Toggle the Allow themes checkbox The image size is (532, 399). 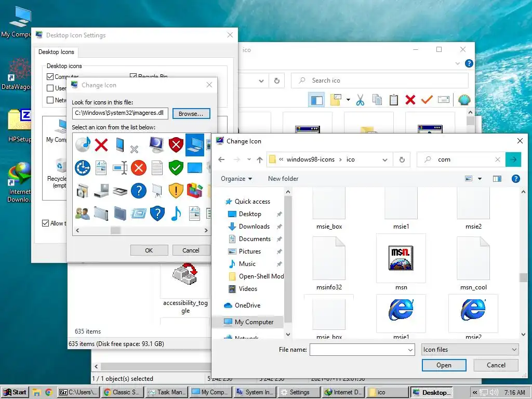coord(46,223)
